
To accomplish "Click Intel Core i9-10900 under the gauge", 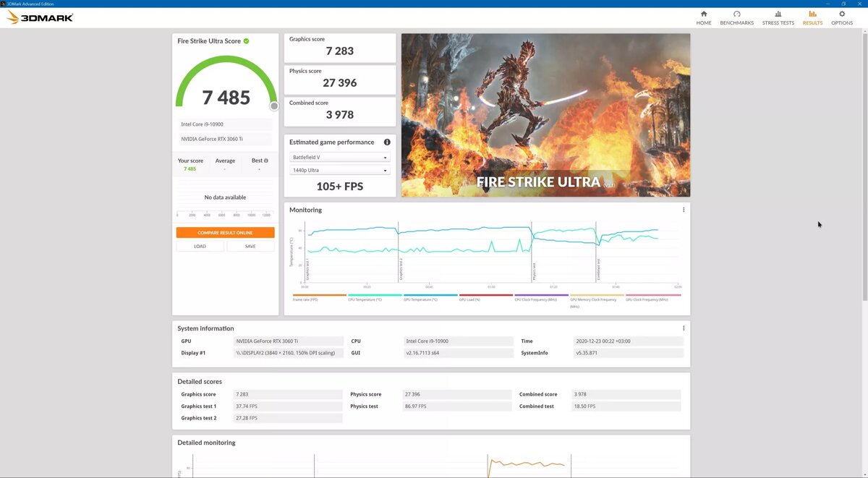I will (224, 124).
